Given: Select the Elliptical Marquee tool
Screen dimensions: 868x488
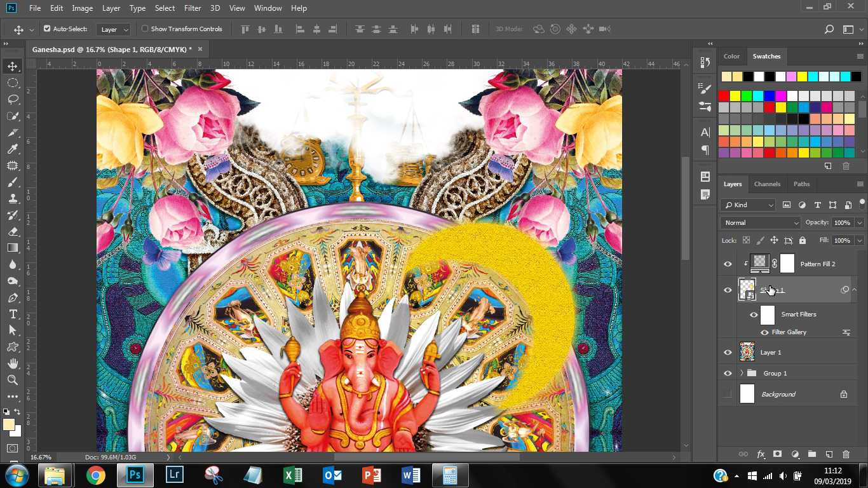Looking at the screenshot, I should [x=13, y=83].
